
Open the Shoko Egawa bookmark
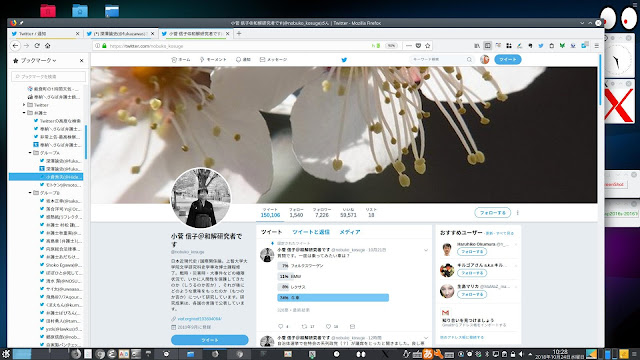coord(60,265)
